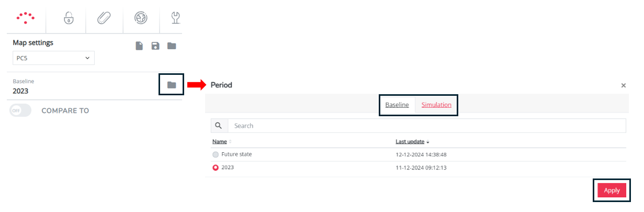Sort by Last update column
The image size is (644, 212).
(x=413, y=142)
